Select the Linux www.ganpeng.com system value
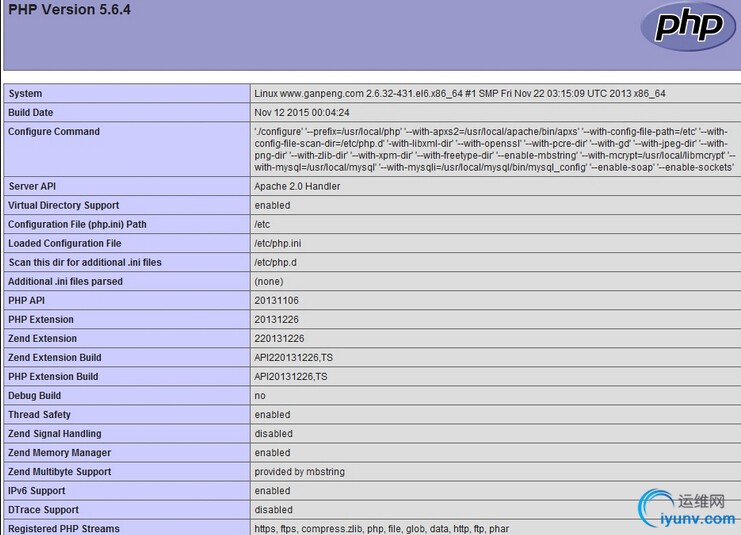 coord(460,94)
